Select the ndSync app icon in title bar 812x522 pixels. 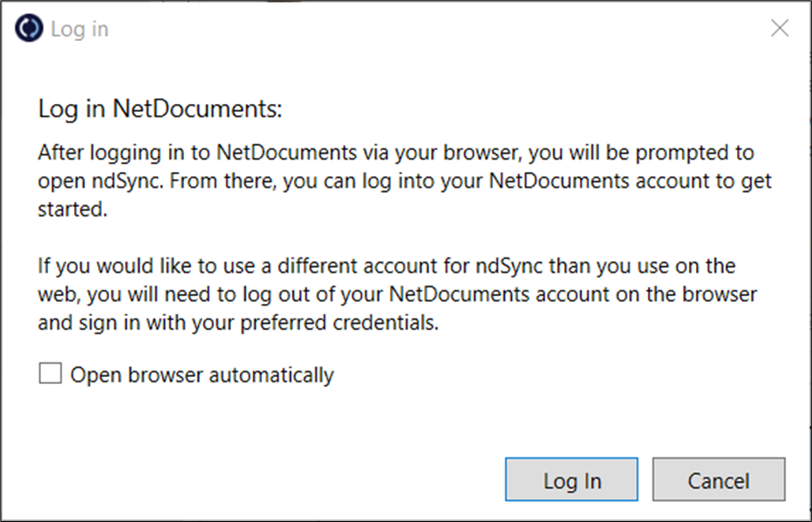tap(27, 27)
